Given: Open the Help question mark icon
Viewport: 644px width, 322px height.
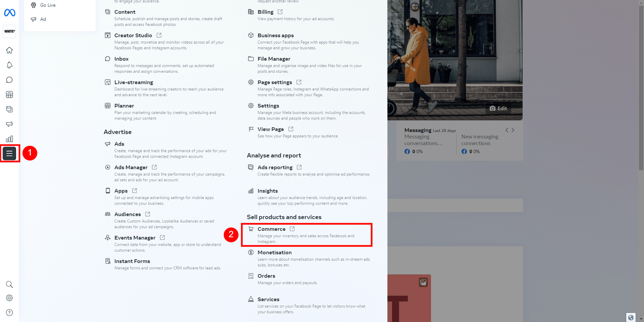Looking at the screenshot, I should click(9, 313).
